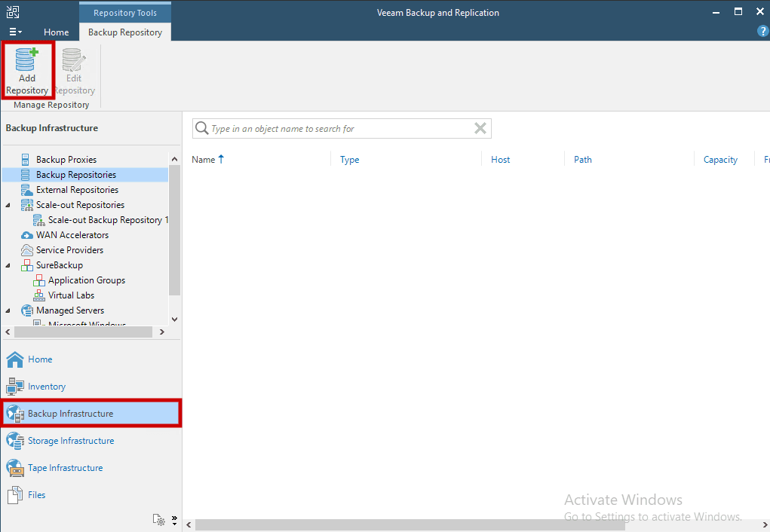
Task: Clear the search box with the X icon
Action: 480,128
